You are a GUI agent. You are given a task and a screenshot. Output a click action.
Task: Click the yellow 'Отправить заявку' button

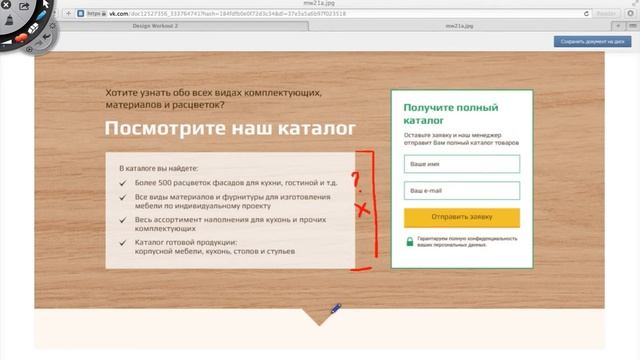tap(462, 217)
